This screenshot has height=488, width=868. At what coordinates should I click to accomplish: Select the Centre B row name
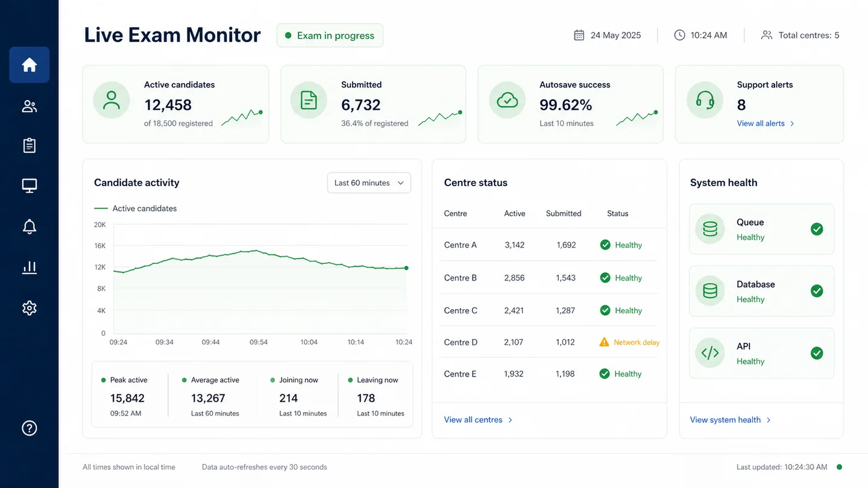click(x=461, y=278)
